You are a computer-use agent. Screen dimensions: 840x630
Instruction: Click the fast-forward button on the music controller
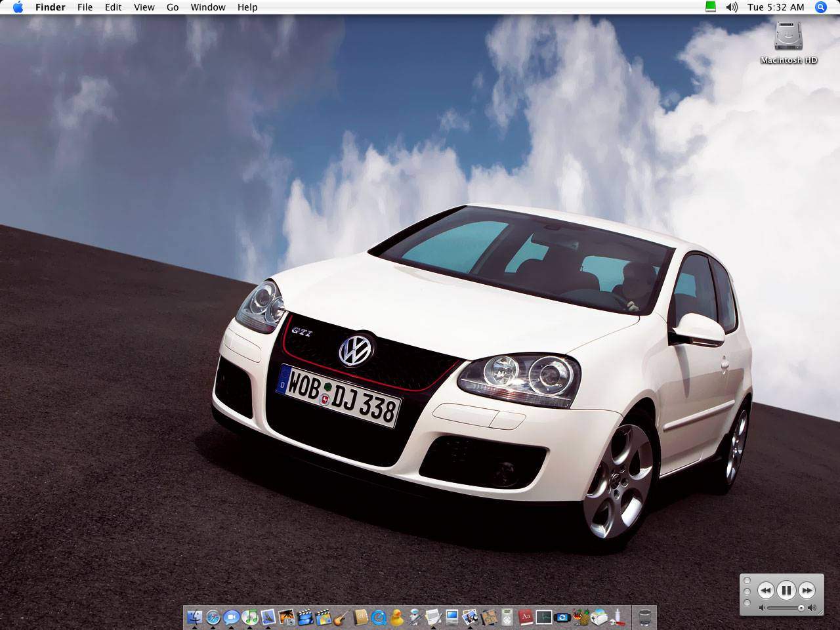(x=807, y=591)
